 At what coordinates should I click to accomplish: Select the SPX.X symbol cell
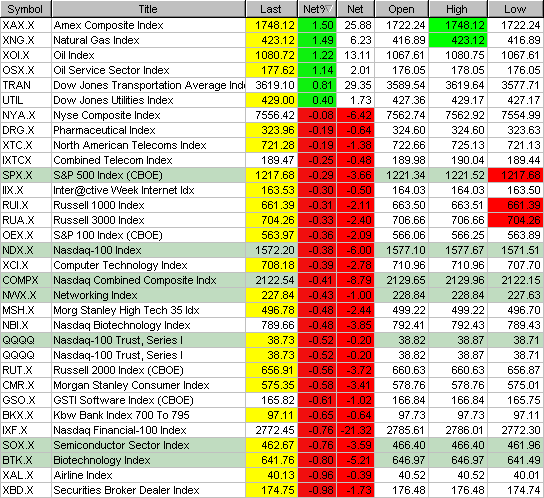(26, 175)
